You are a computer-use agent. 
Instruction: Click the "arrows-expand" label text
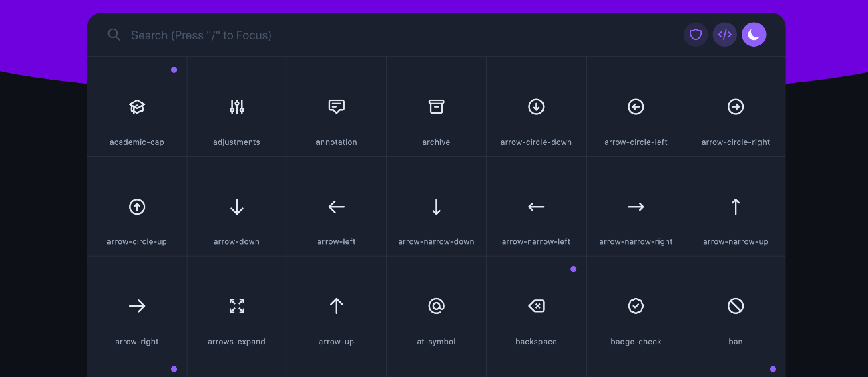[237, 342]
